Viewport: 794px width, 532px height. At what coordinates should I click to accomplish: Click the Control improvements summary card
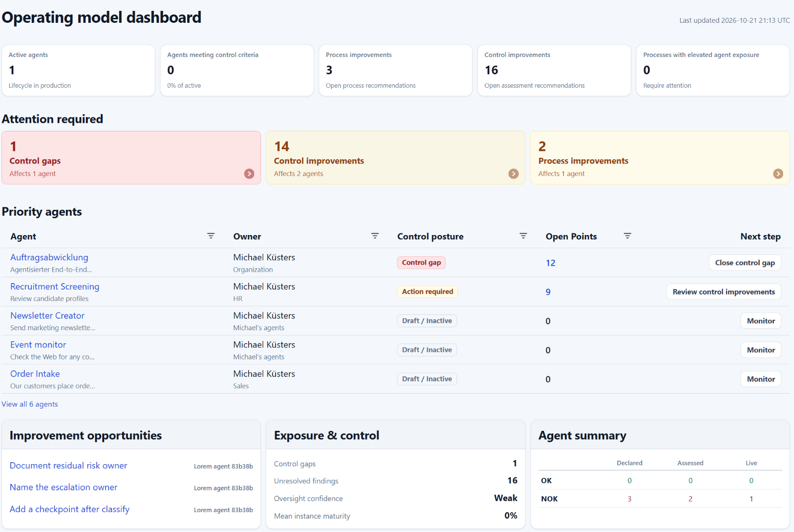(554, 70)
